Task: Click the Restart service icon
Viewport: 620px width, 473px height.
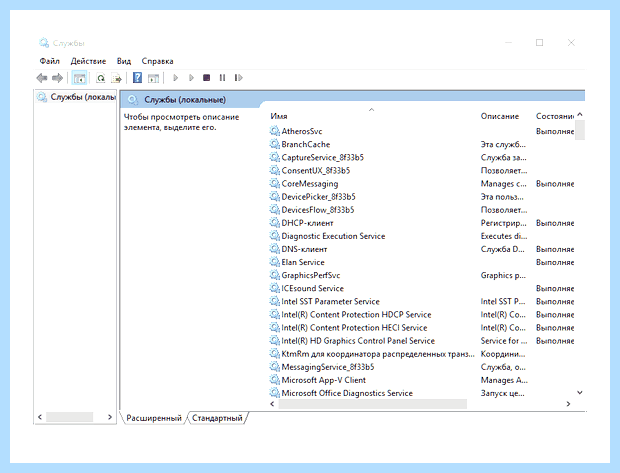Action: pos(238,78)
